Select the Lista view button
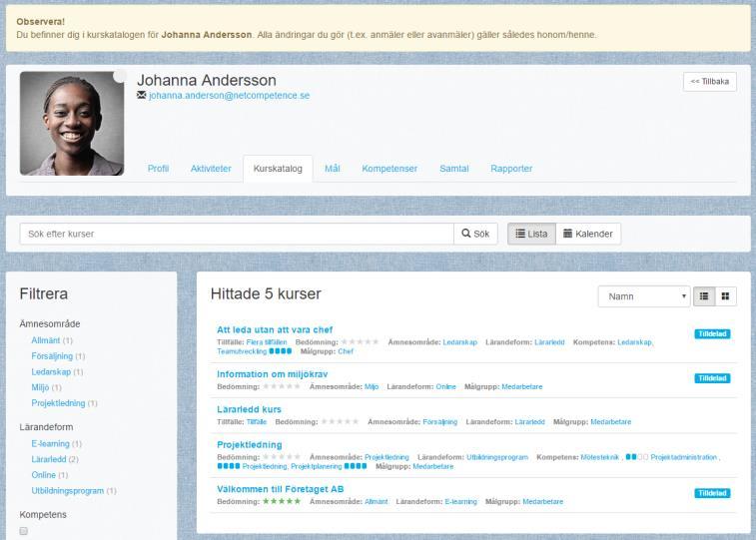Viewport: 756px width, 540px height. pyautogui.click(x=531, y=234)
